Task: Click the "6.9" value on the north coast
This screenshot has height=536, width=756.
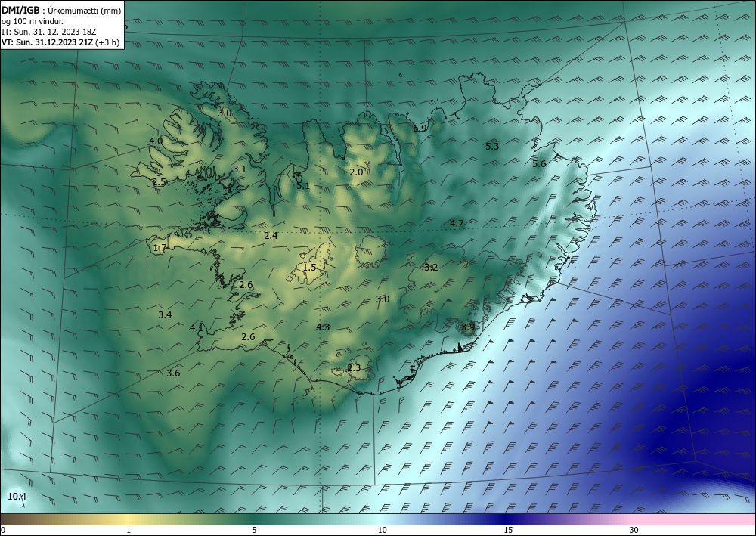Action: 420,129
